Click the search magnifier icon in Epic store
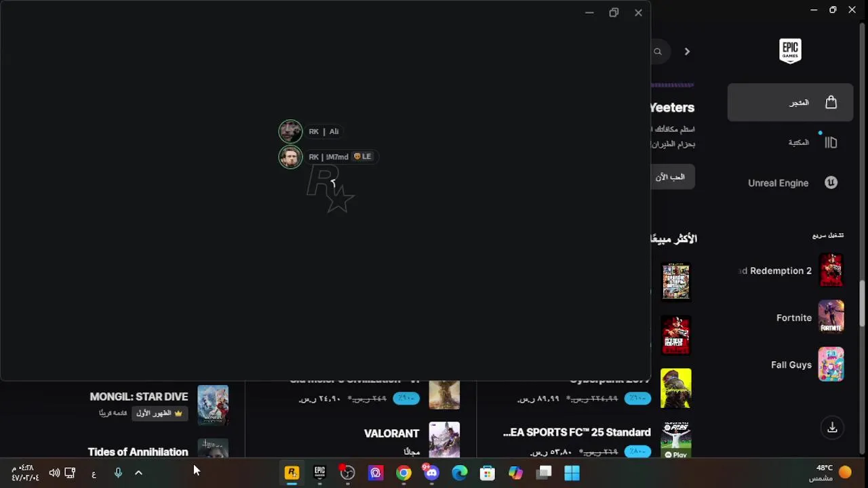Screen dimensions: 868x488 [658, 52]
